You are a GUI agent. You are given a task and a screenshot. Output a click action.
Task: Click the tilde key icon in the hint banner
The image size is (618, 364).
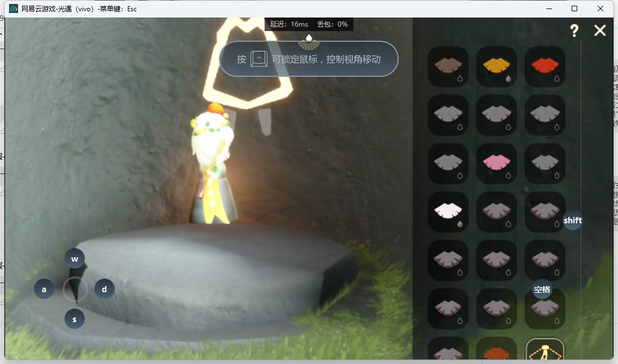259,59
